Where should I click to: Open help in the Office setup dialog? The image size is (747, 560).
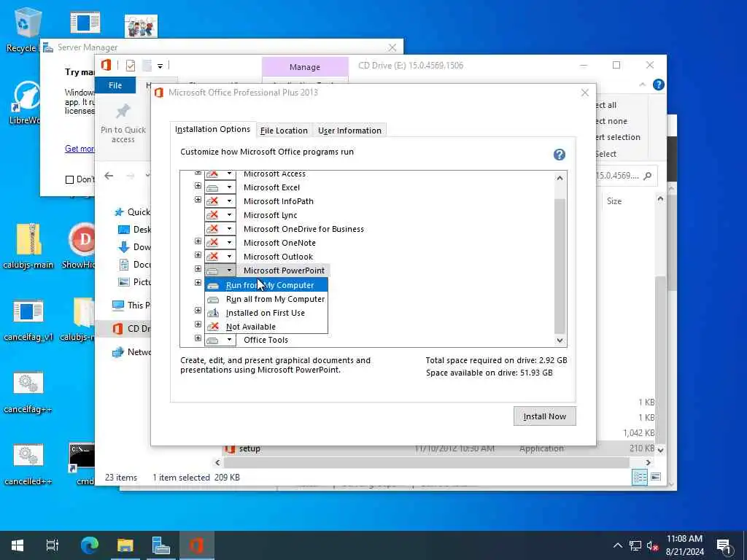pyautogui.click(x=560, y=155)
